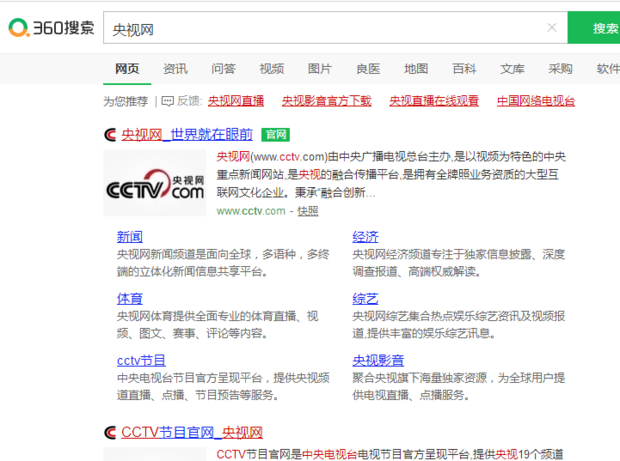
Task: Click the 360搜索 logo
Action: click(51, 28)
